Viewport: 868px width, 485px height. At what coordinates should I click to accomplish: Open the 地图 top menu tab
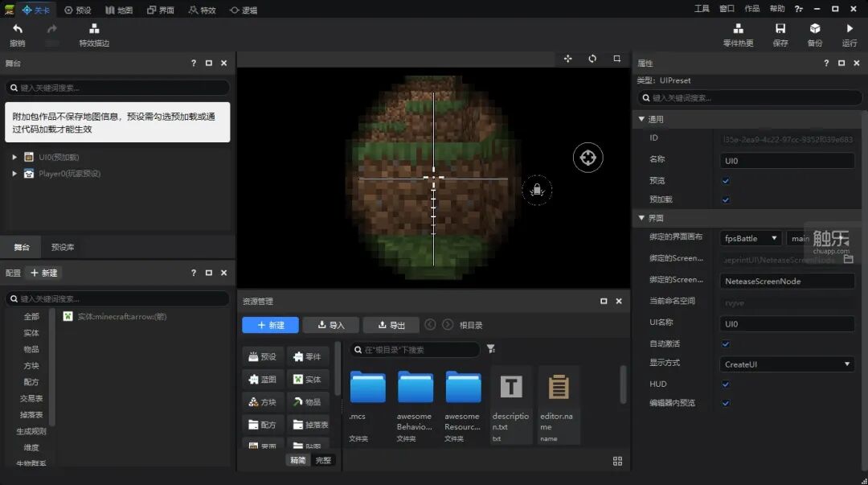pyautogui.click(x=119, y=10)
